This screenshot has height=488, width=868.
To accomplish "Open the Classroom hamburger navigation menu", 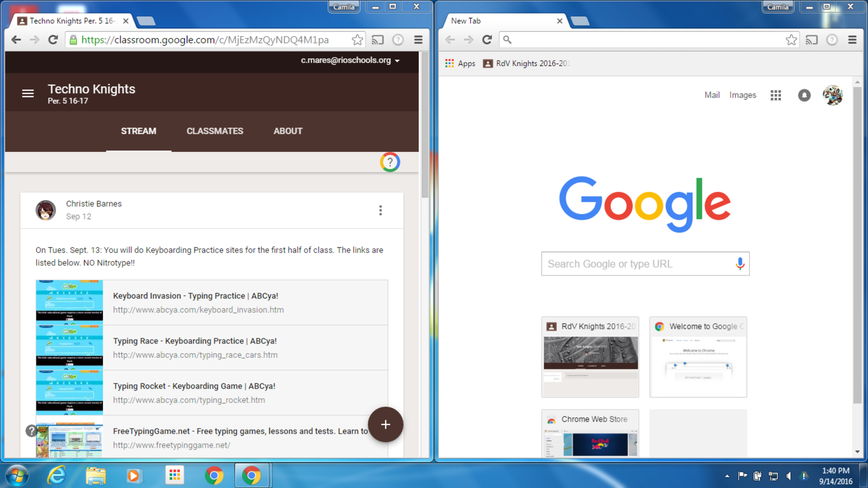I will pos(28,93).
